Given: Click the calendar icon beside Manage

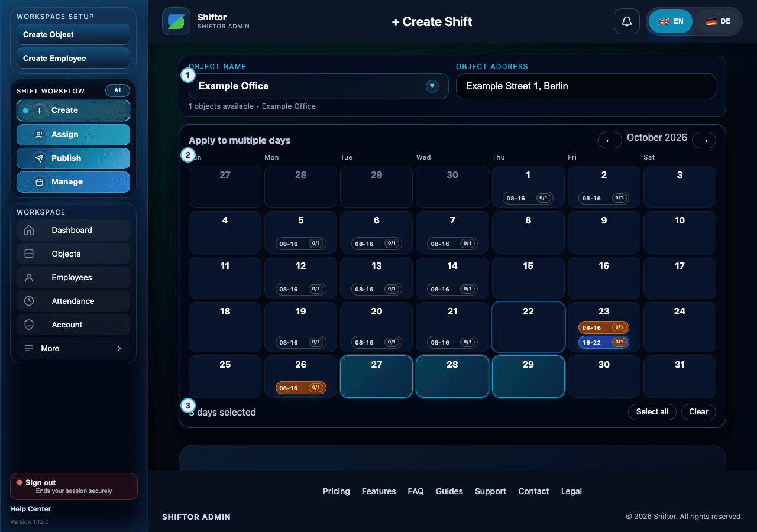Looking at the screenshot, I should (x=40, y=182).
